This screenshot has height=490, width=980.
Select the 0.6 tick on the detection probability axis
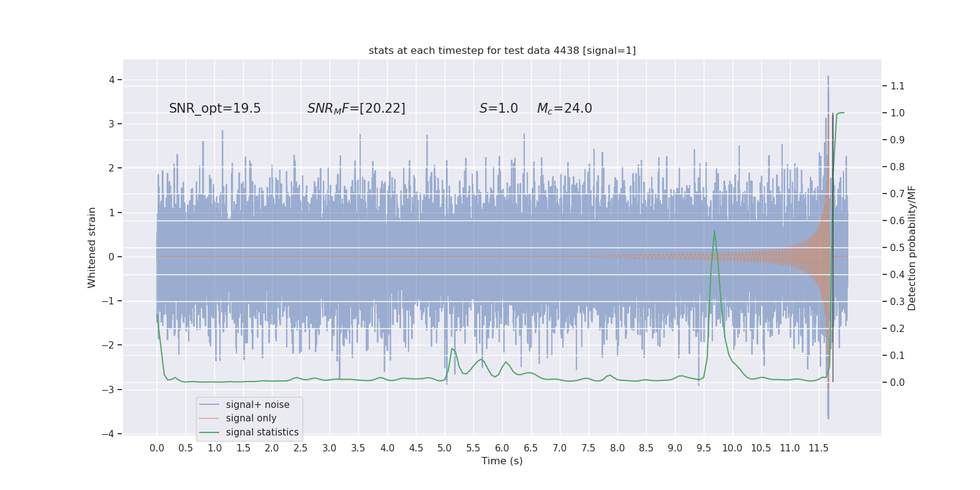pos(897,221)
